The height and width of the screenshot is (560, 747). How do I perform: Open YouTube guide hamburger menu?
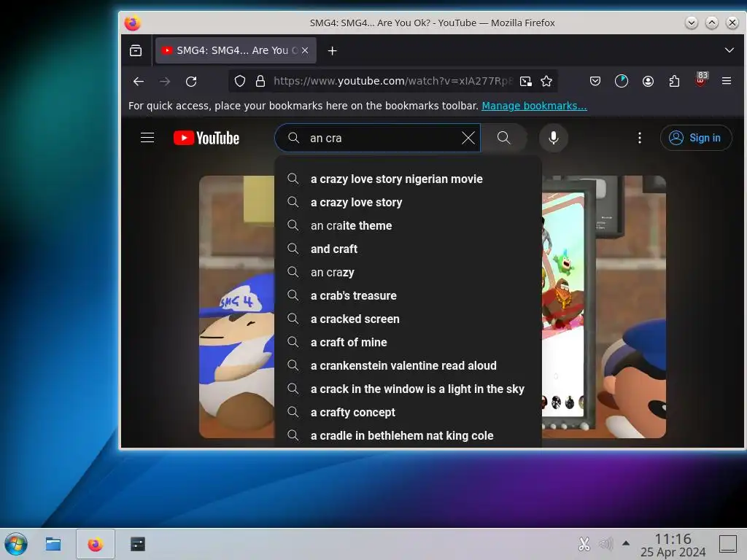[147, 138]
